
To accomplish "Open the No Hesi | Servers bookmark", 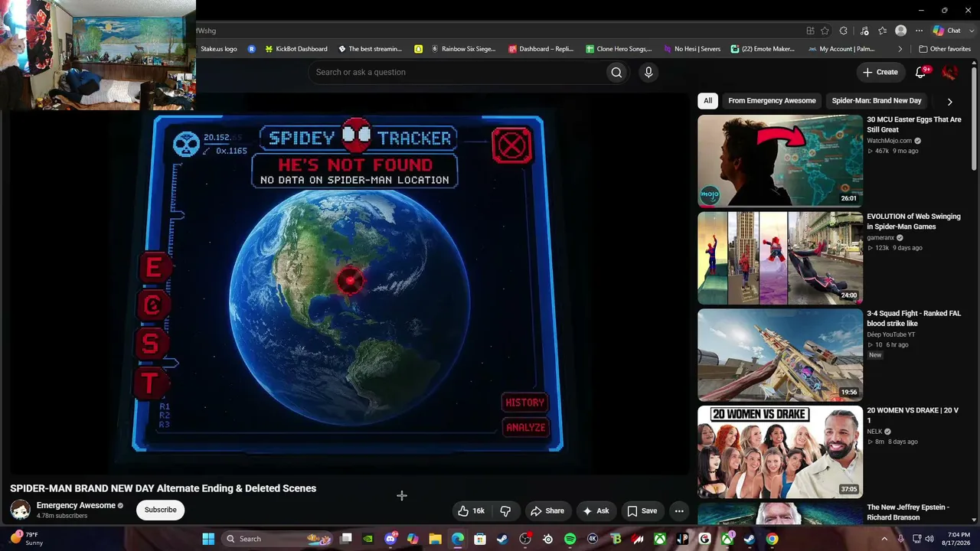I will 691,49.
